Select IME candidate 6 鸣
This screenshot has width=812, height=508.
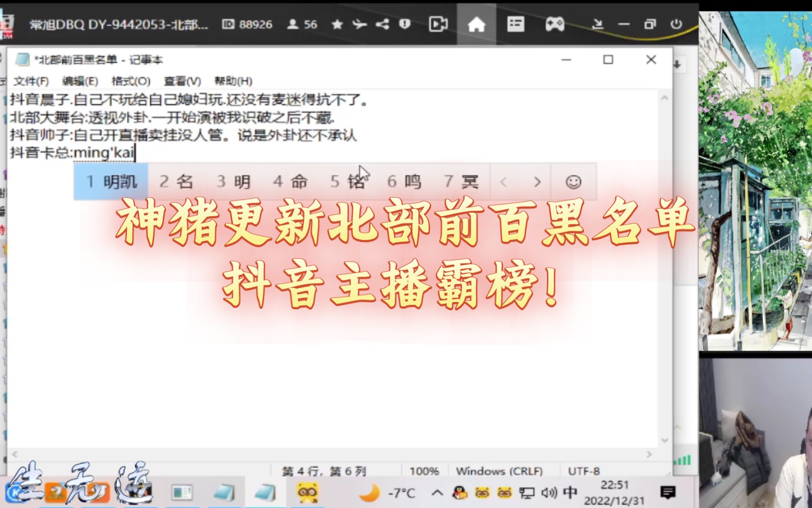(x=404, y=182)
